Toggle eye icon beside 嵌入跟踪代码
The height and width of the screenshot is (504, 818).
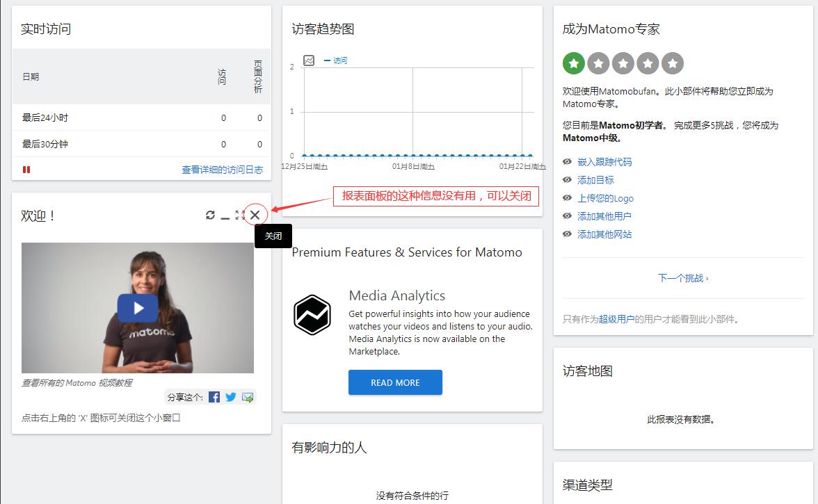(567, 161)
